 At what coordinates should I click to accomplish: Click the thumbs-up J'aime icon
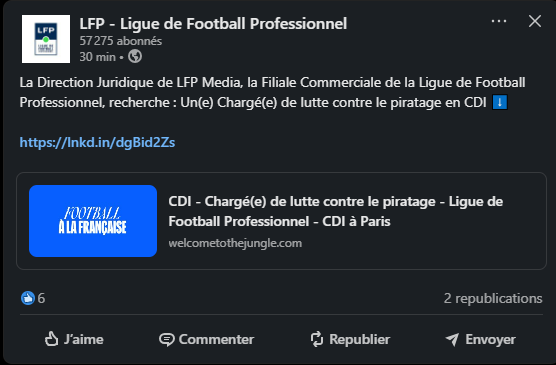point(51,339)
